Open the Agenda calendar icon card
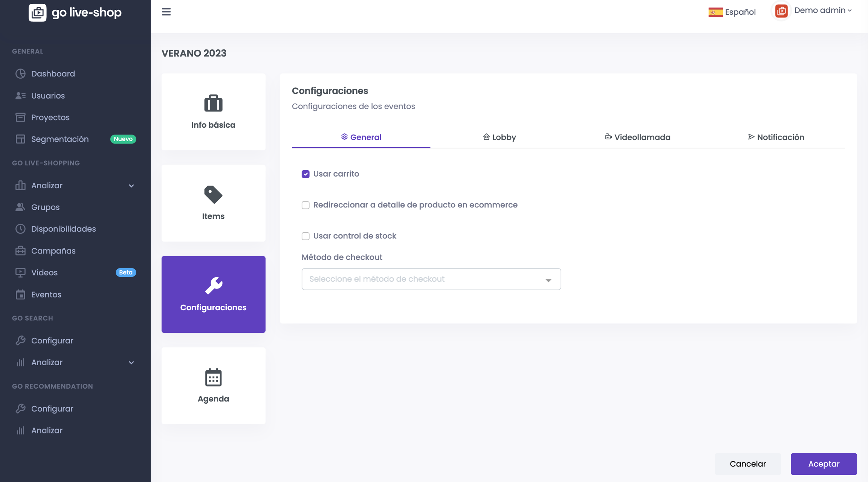The height and width of the screenshot is (482, 868). click(213, 386)
